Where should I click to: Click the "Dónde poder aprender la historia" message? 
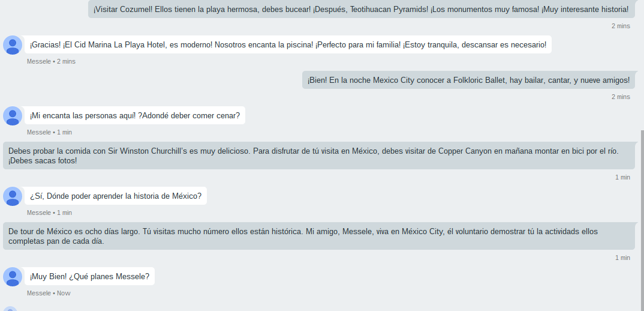click(115, 196)
